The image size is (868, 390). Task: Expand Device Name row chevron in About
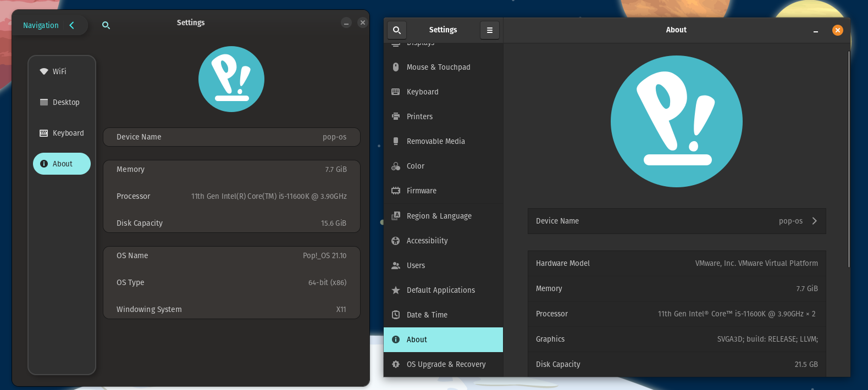815,221
